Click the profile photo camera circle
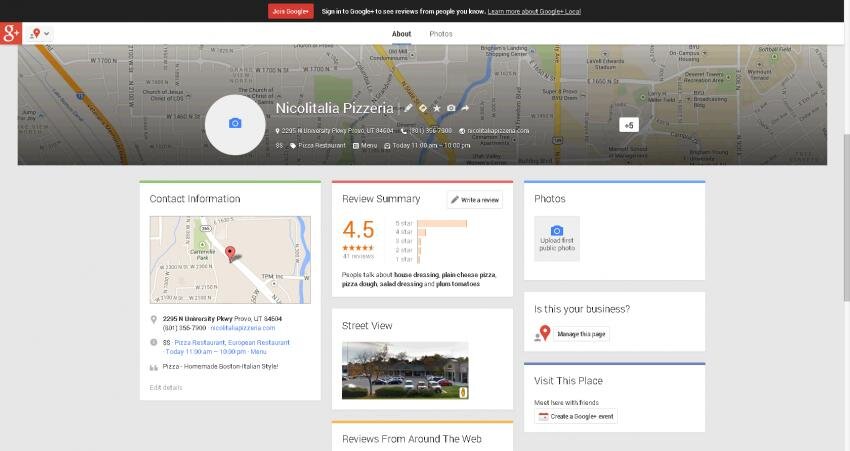 pyautogui.click(x=235, y=125)
